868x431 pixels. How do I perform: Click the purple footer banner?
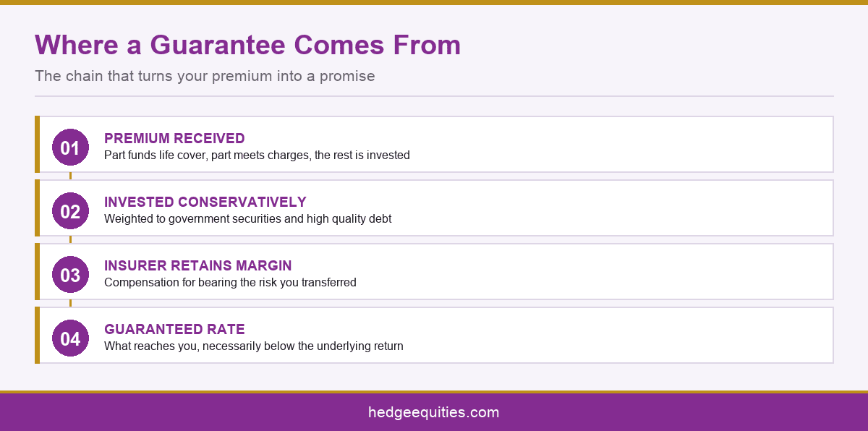pos(434,412)
